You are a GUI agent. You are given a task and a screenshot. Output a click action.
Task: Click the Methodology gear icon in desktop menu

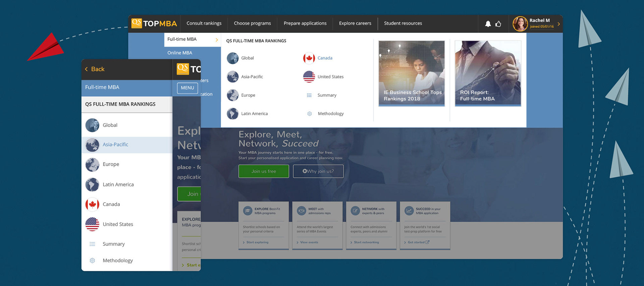(x=310, y=114)
